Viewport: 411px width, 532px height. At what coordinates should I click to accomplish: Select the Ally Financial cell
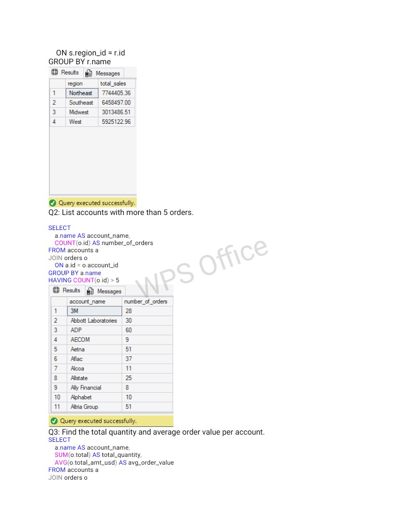[95, 387]
